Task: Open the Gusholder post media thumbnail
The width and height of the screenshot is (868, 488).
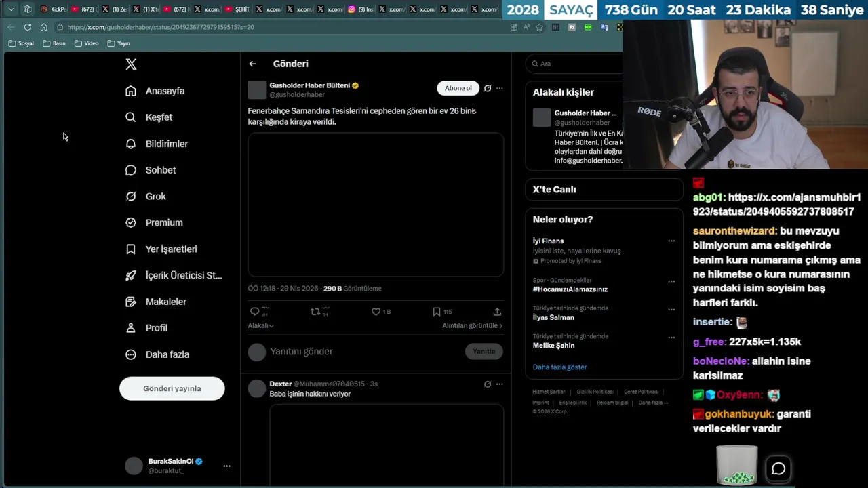Action: click(376, 205)
